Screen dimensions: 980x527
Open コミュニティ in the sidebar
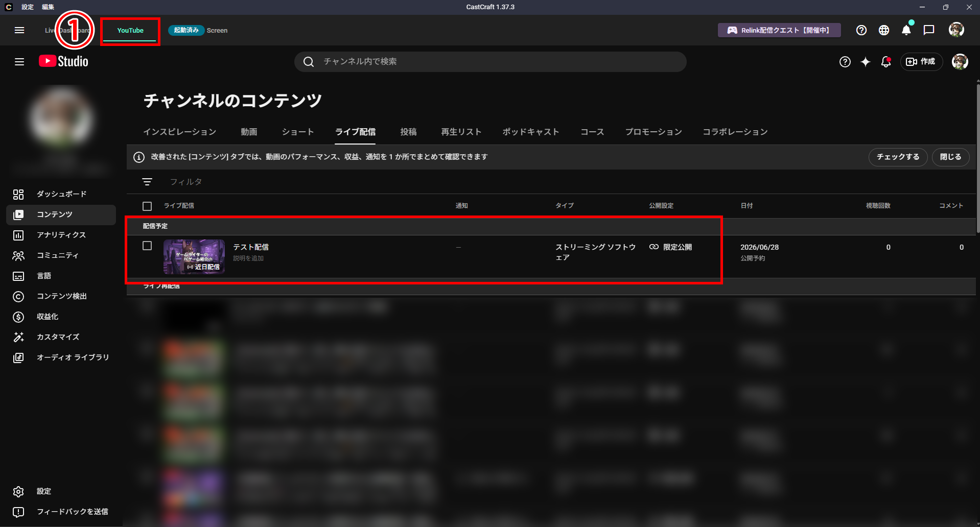[x=61, y=255]
